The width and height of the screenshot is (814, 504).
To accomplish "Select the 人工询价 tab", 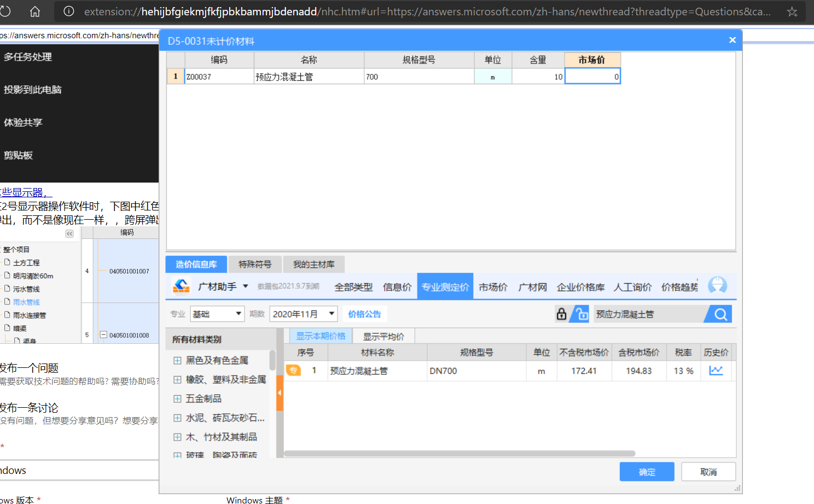I will click(x=632, y=286).
